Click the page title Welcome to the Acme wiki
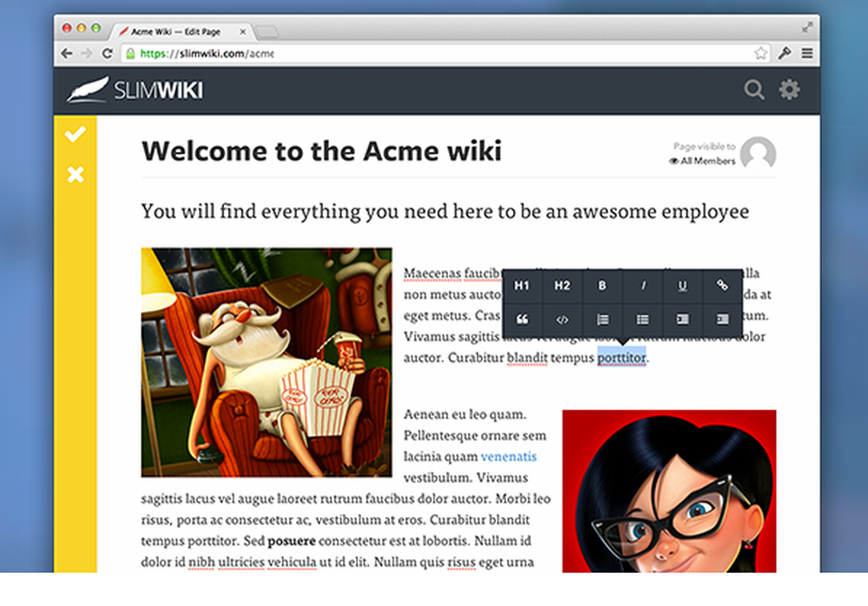Screen dimensions: 868x606 [x=322, y=151]
